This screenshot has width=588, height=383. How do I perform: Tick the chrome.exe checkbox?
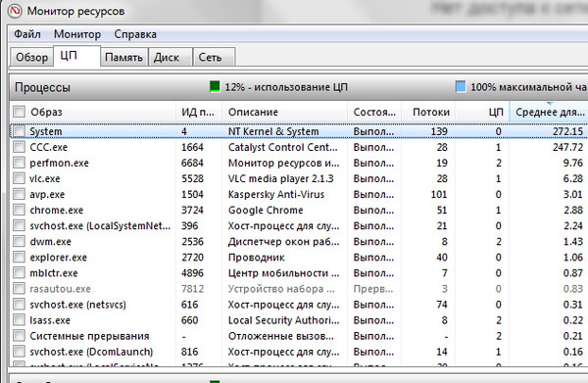click(19, 210)
